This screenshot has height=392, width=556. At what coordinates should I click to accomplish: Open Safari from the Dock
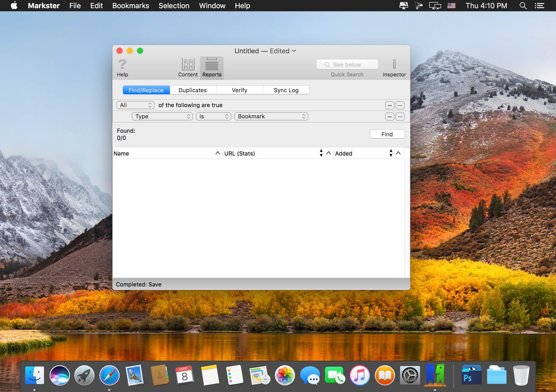point(109,375)
